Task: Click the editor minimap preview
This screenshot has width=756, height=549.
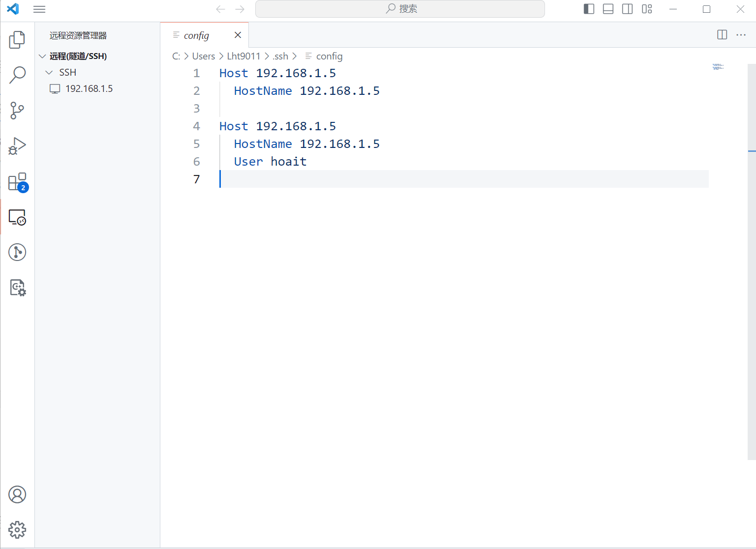Action: pyautogui.click(x=718, y=66)
